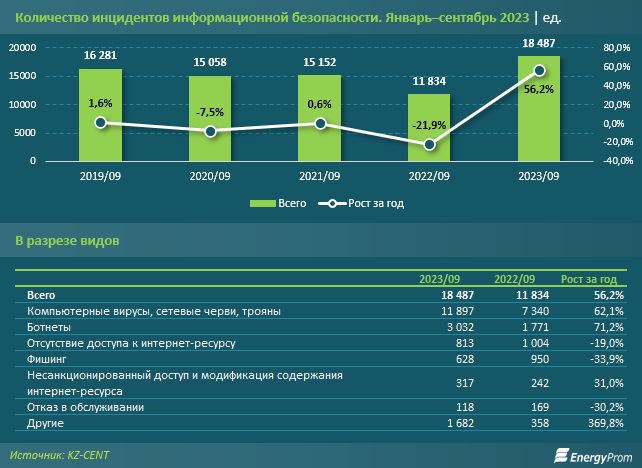
Task: Click the -21,9% line data point
Action: (x=429, y=145)
